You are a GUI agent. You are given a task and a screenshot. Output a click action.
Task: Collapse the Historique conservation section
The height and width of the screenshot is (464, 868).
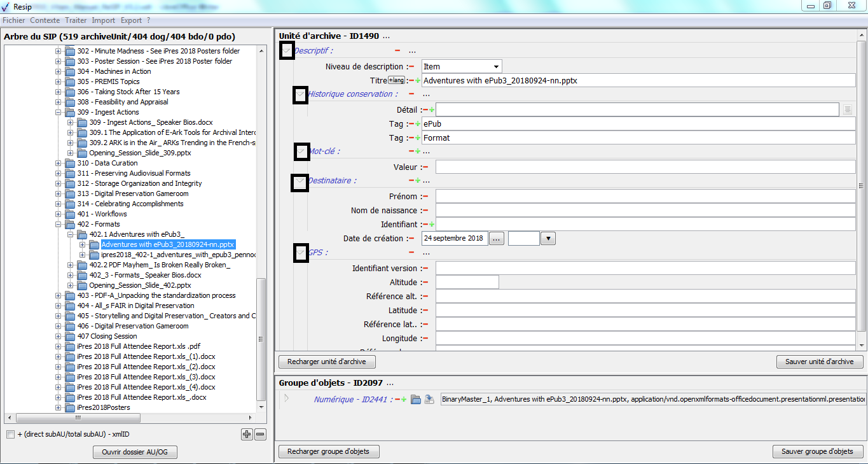pyautogui.click(x=301, y=95)
